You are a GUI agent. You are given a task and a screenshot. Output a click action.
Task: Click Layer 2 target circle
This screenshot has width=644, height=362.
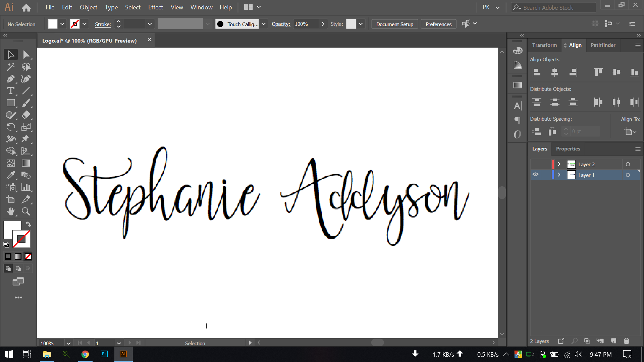[628, 164]
